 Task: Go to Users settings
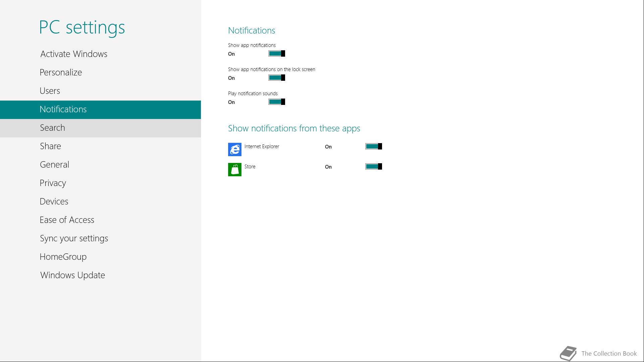coord(100,91)
